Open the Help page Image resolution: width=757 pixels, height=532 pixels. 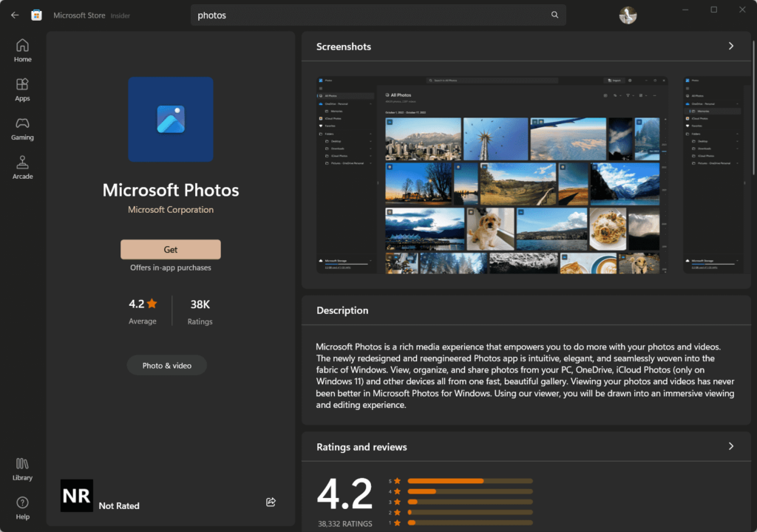click(22, 508)
